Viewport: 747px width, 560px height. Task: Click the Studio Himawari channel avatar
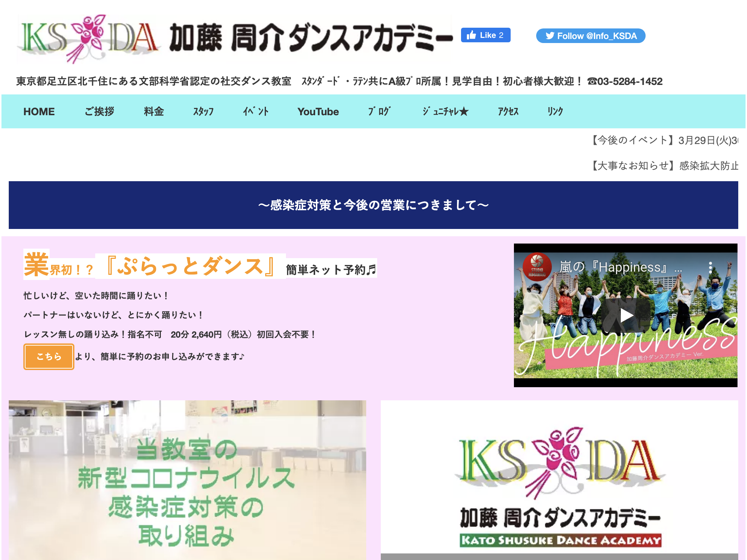pos(537,267)
